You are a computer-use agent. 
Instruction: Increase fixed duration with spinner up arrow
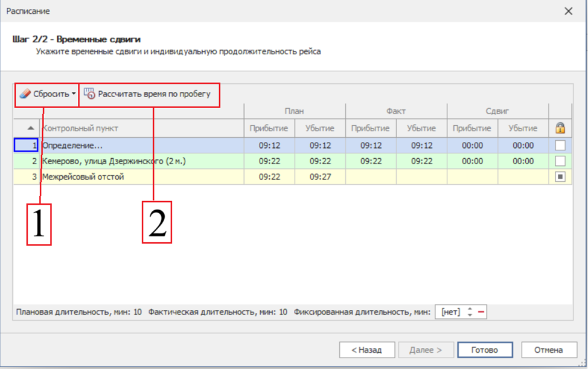470,309
